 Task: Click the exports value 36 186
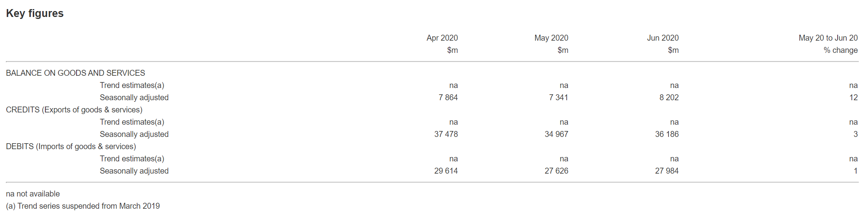667,134
